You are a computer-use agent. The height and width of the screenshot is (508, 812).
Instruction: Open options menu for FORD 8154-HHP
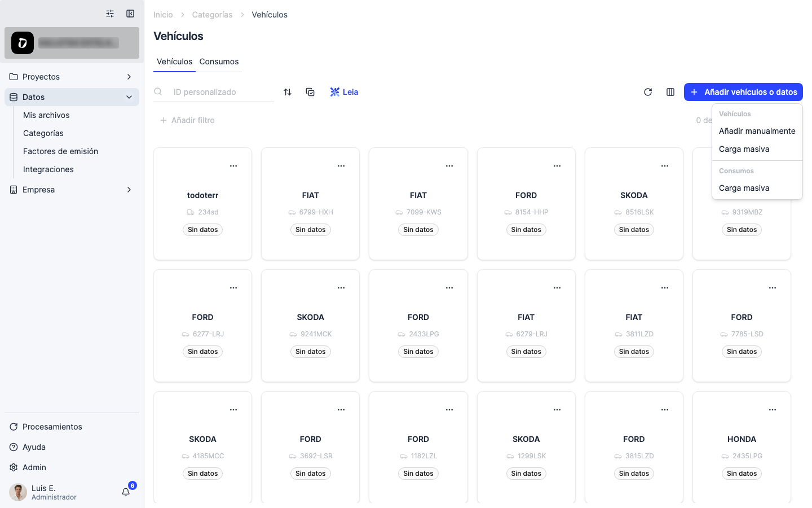pos(557,166)
